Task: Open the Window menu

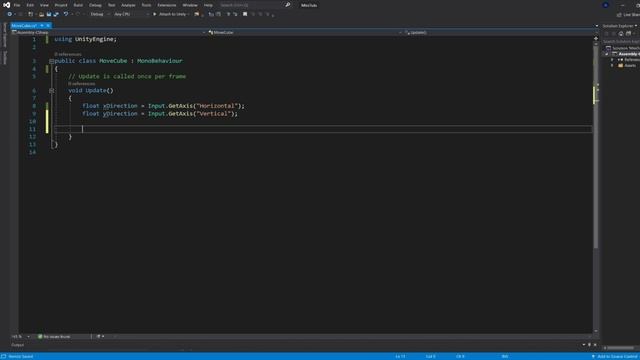Action: click(190, 5)
